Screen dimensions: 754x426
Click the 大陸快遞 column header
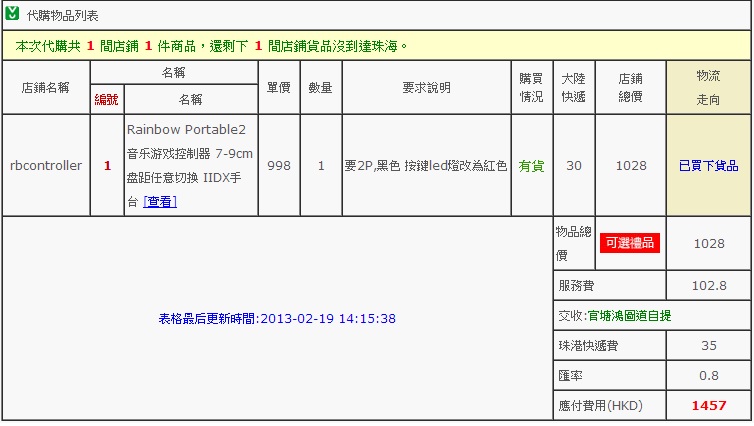tap(574, 88)
